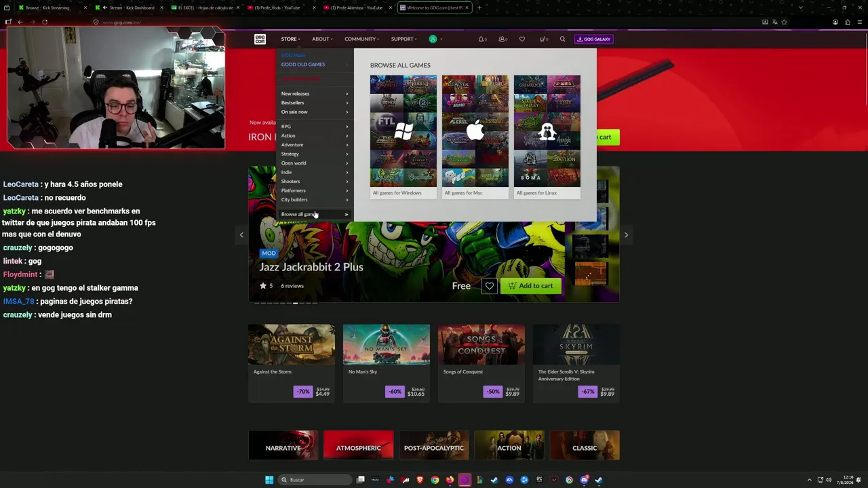Download GOG GALAXY button

tap(594, 39)
